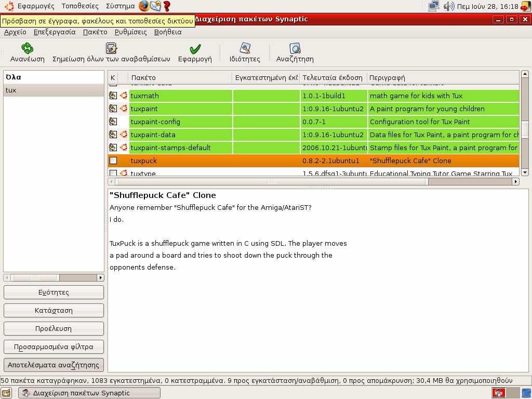Toggle the tuxmath install status box
This screenshot has height=399, width=532.
[x=113, y=96]
